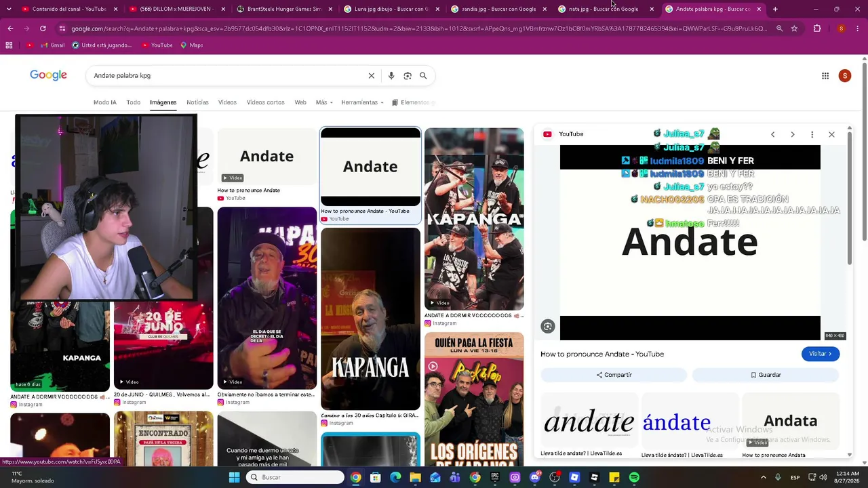The height and width of the screenshot is (488, 868).
Task: Open Chrome's three-dot menu
Action: point(857,28)
